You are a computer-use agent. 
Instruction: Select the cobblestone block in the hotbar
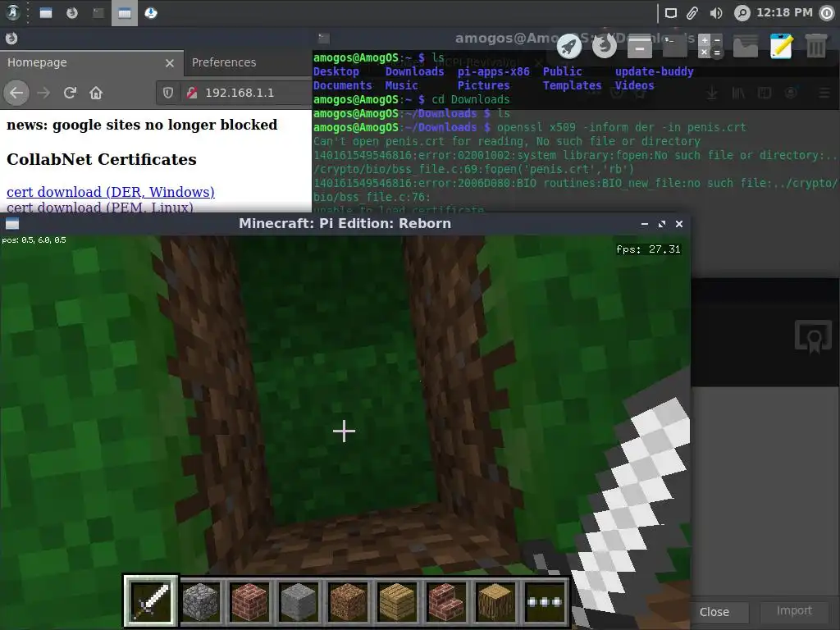point(200,601)
